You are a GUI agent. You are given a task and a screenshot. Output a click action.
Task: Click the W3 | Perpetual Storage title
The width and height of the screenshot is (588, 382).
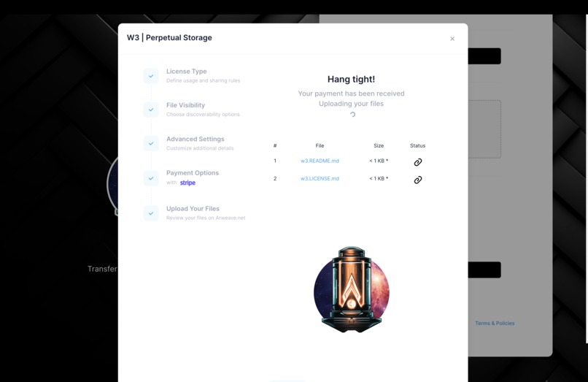169,37
